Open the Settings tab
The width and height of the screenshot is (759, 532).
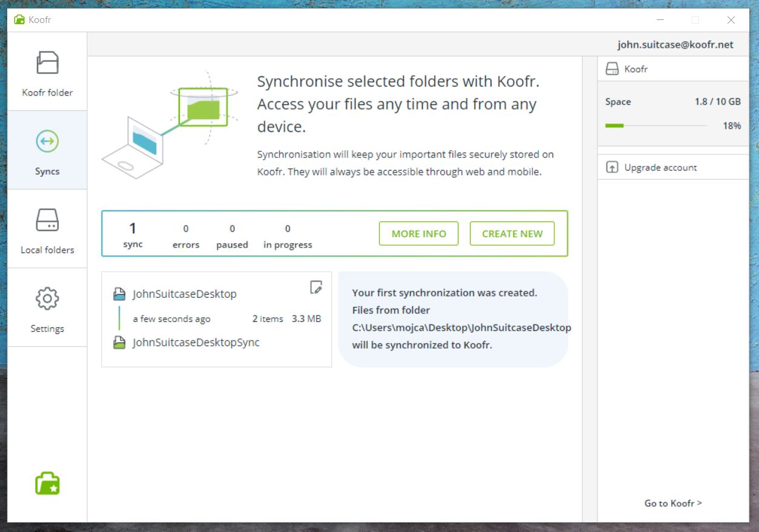47,307
